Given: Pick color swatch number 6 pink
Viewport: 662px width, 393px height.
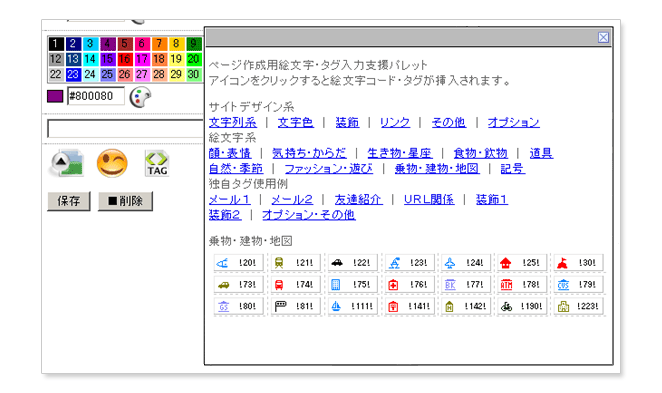Looking at the screenshot, I should coord(142,43).
